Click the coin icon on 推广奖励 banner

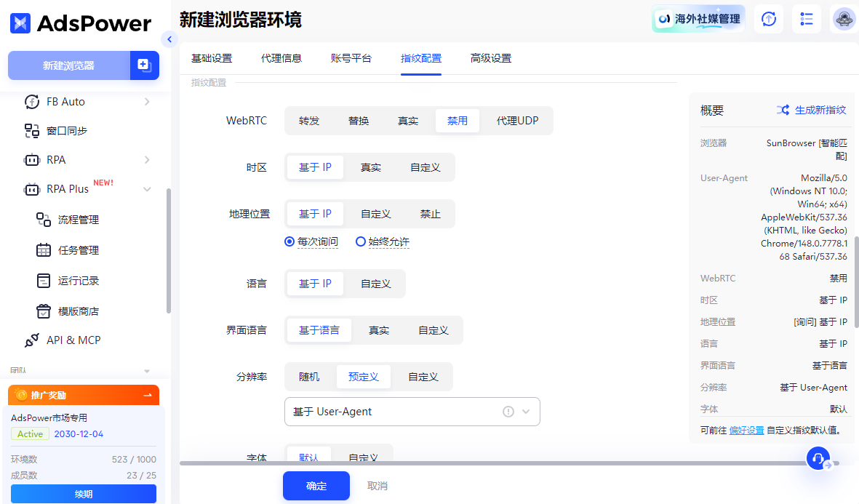pyautogui.click(x=21, y=395)
